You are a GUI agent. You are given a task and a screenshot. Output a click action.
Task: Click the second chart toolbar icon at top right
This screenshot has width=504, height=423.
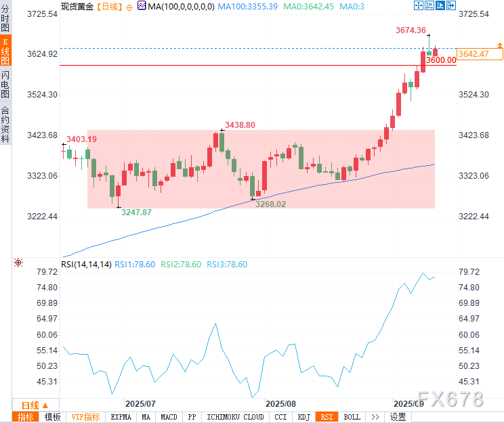[x=429, y=6]
